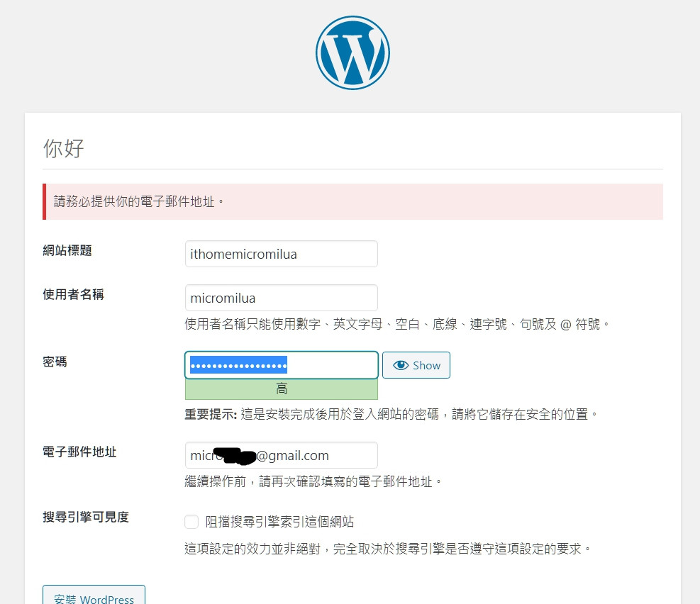Click the 電子郵件地址 label
Image resolution: width=700 pixels, height=604 pixels.
(x=79, y=452)
